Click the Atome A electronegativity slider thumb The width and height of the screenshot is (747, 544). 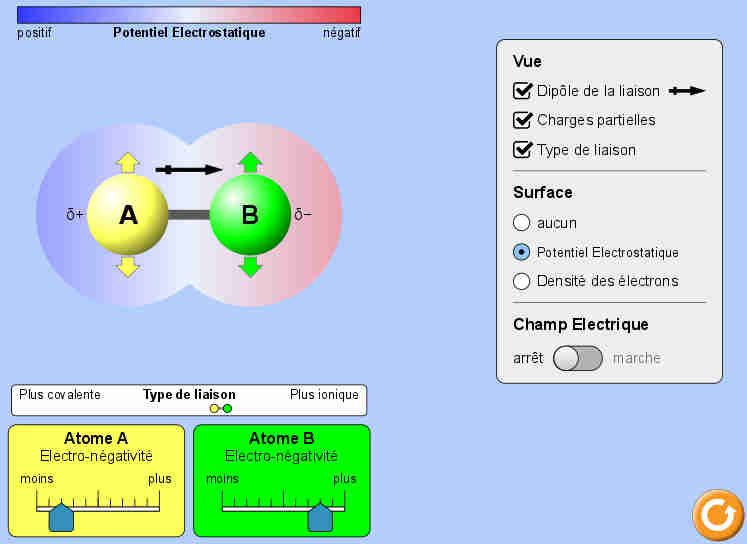(x=61, y=517)
